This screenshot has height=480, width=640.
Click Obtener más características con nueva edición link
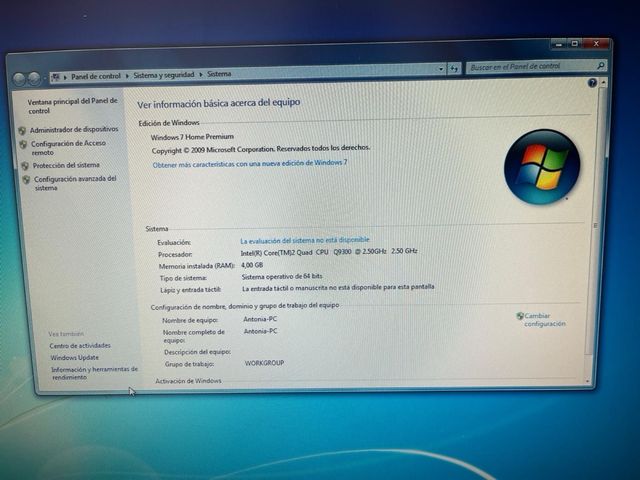click(x=250, y=164)
